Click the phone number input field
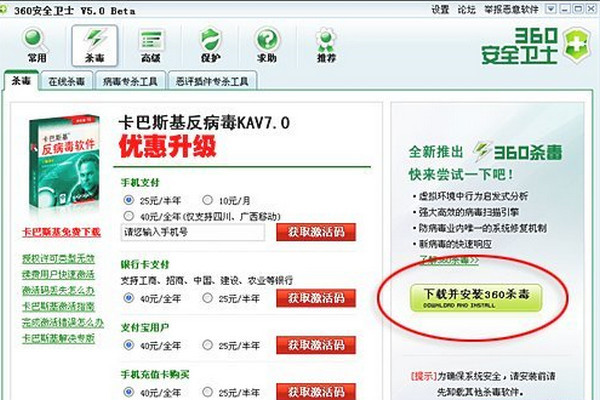600x400 pixels. 193,232
